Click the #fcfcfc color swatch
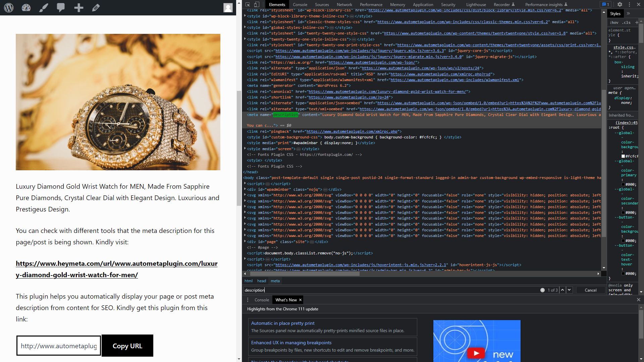Image resolution: width=644 pixels, height=362 pixels. pyautogui.click(x=623, y=156)
